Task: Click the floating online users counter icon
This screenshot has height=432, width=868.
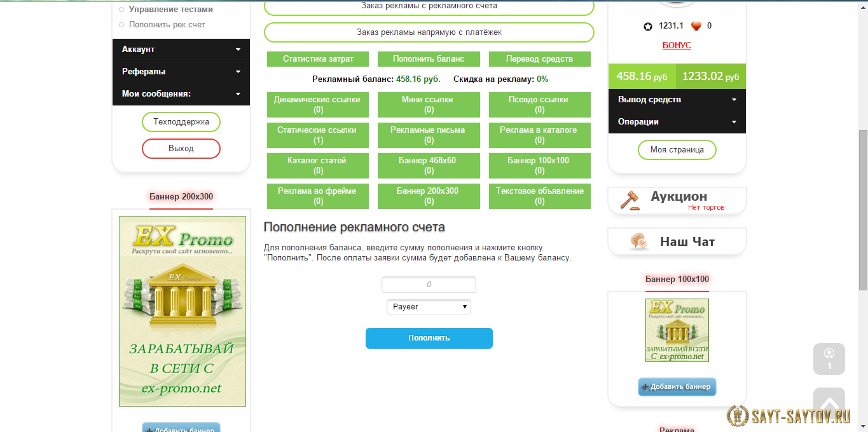Action: click(x=829, y=358)
